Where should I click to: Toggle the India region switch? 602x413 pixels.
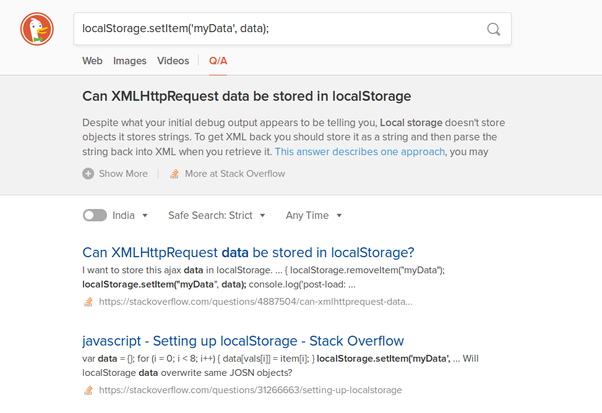(95, 215)
